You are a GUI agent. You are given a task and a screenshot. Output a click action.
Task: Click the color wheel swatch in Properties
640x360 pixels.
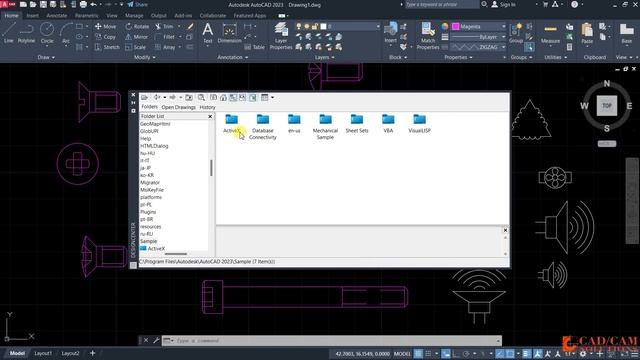point(445,27)
